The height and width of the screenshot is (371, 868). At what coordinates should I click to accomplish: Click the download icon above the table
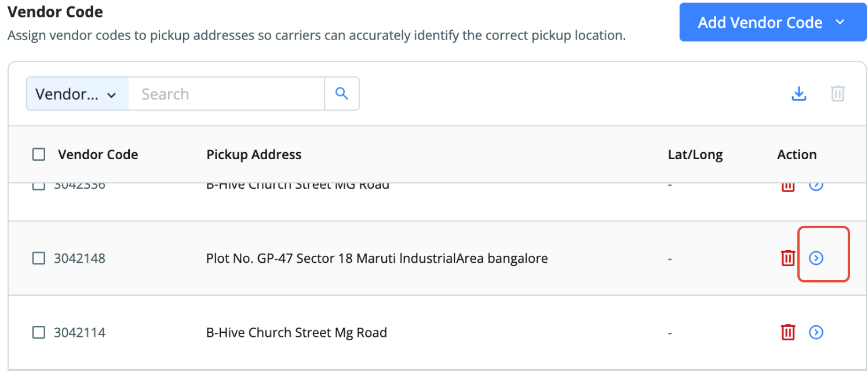(799, 94)
